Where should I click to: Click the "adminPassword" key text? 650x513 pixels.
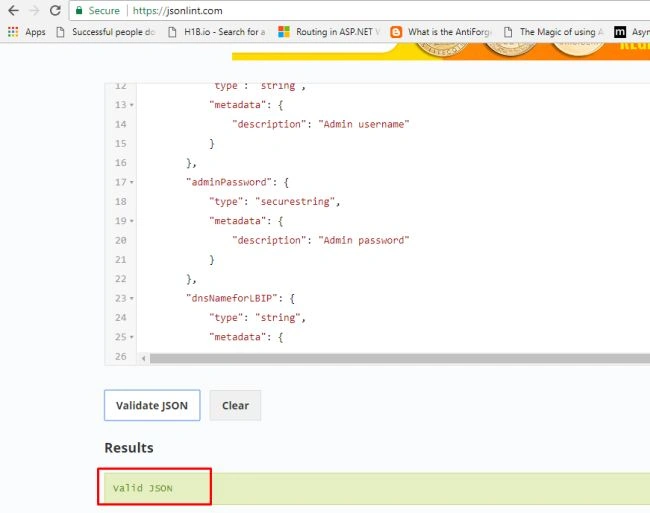(x=229, y=182)
